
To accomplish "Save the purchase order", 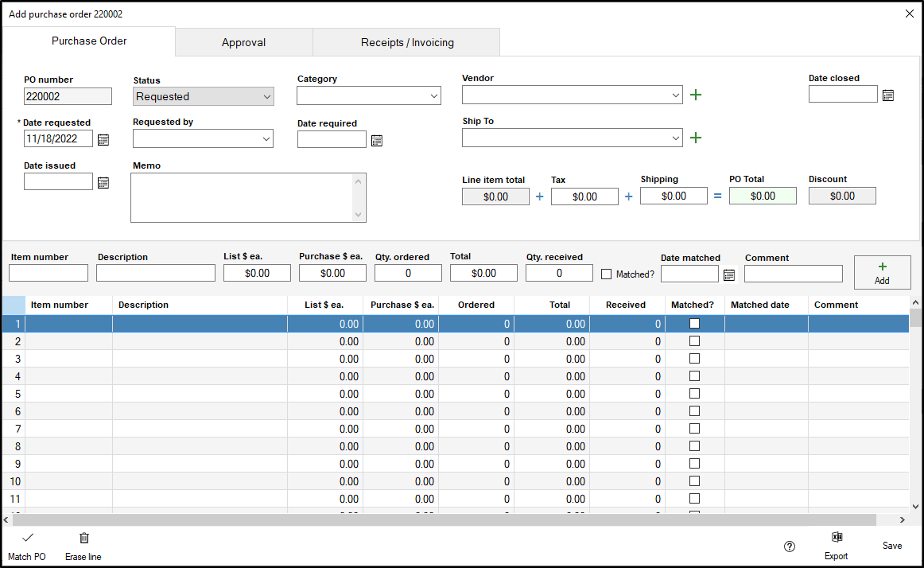I will pyautogui.click(x=891, y=546).
